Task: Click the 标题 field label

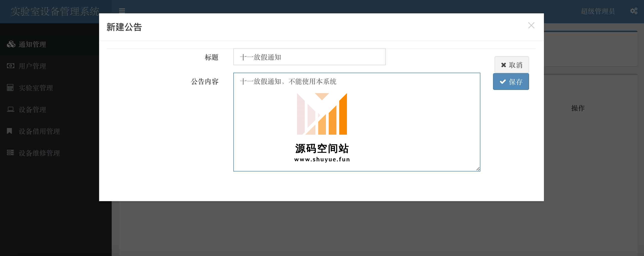Action: (x=212, y=57)
